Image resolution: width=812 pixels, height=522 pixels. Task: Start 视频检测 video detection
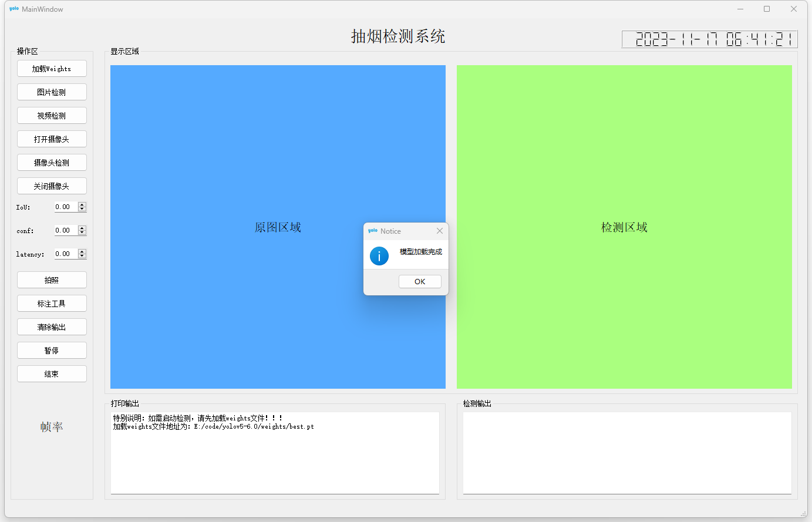tap(52, 116)
